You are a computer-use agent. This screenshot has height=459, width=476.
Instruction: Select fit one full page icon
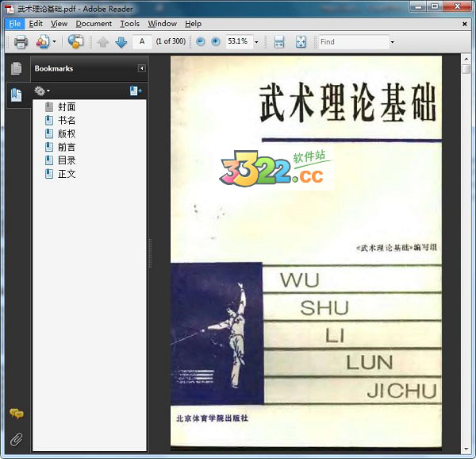301,41
